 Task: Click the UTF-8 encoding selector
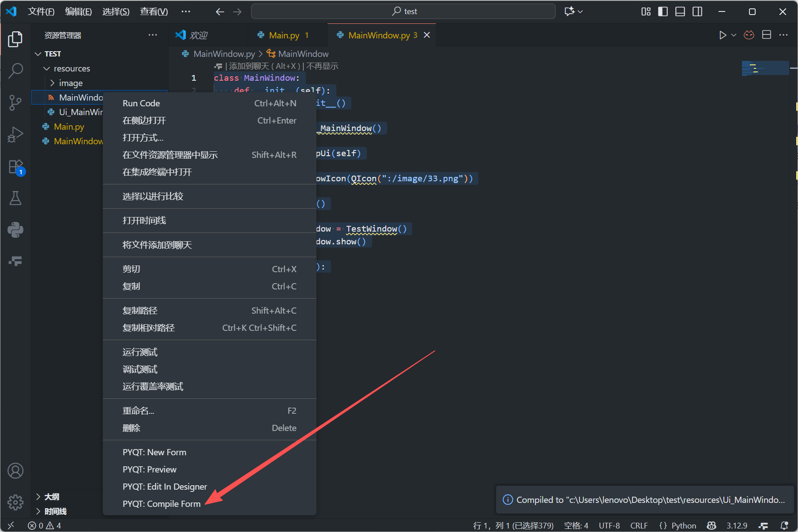tap(609, 525)
